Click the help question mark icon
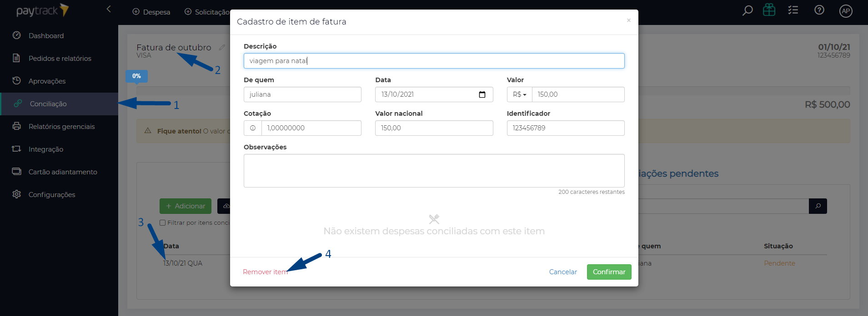868x316 pixels. click(819, 10)
